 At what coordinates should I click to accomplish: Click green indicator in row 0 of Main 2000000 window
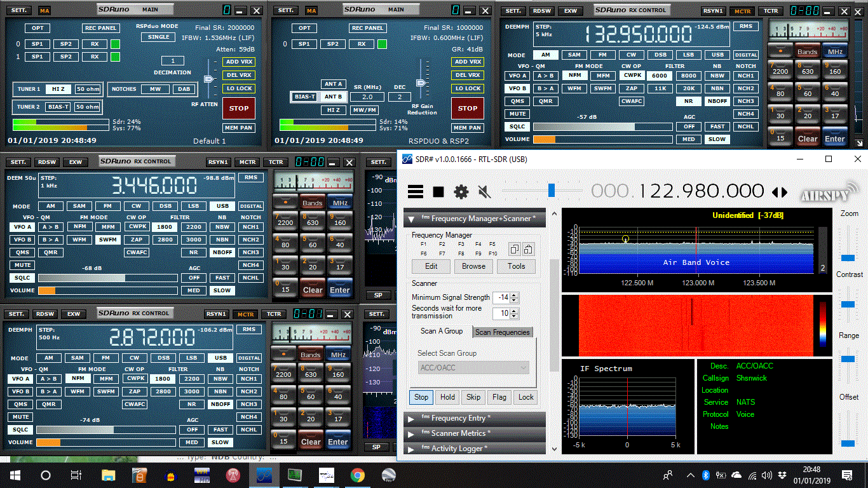point(115,44)
